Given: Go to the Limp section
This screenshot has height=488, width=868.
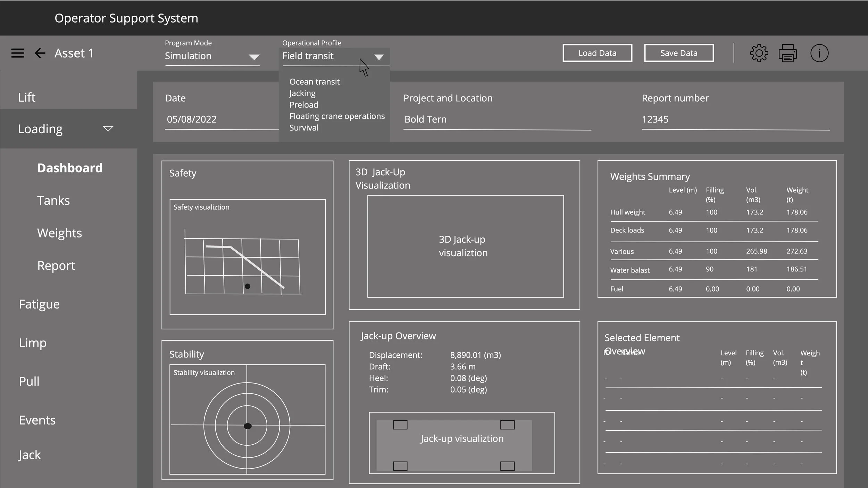Looking at the screenshot, I should (33, 343).
